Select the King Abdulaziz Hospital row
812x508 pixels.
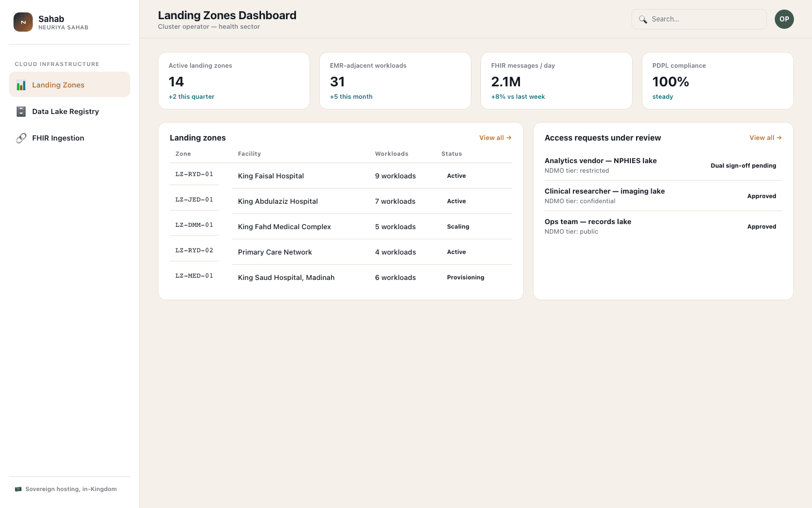point(341,201)
